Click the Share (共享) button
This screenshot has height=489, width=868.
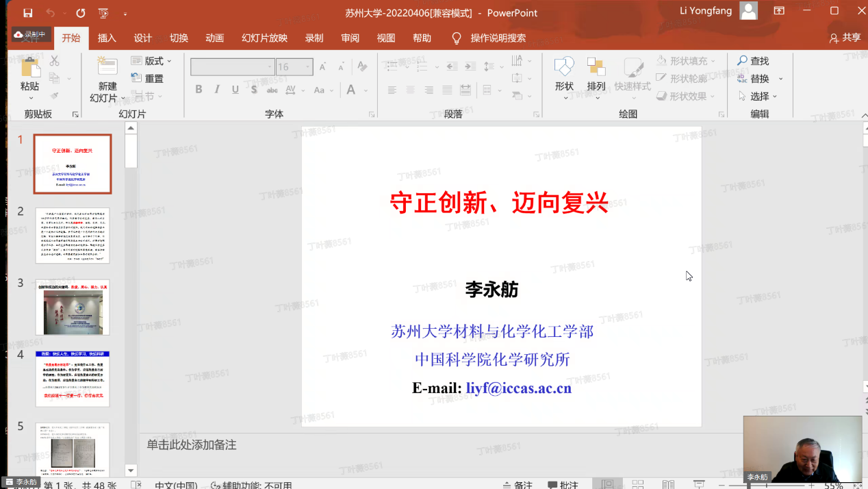[x=845, y=38]
